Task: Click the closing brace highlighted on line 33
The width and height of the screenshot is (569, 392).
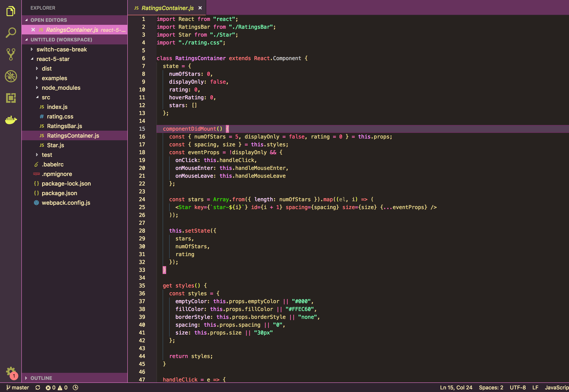Action: [164, 270]
